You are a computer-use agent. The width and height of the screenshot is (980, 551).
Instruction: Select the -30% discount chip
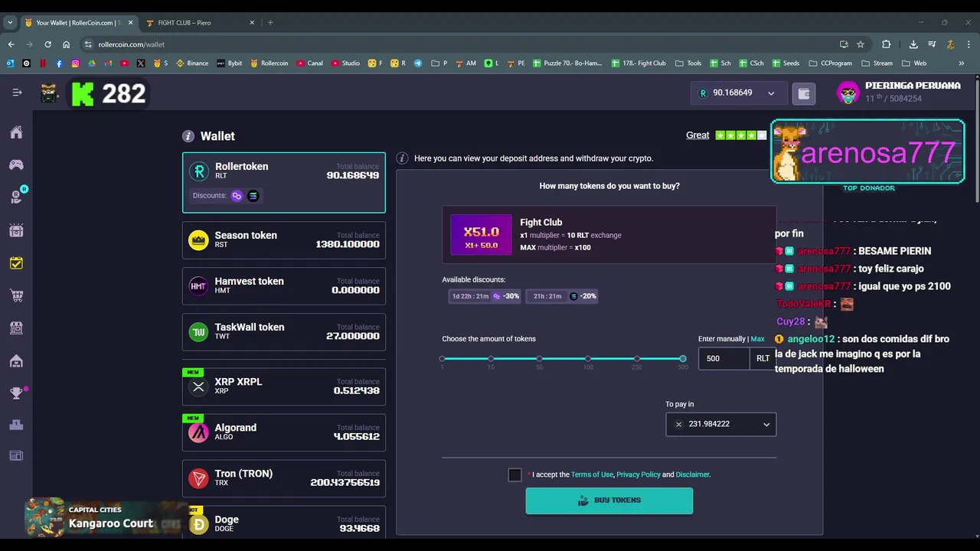click(x=485, y=296)
